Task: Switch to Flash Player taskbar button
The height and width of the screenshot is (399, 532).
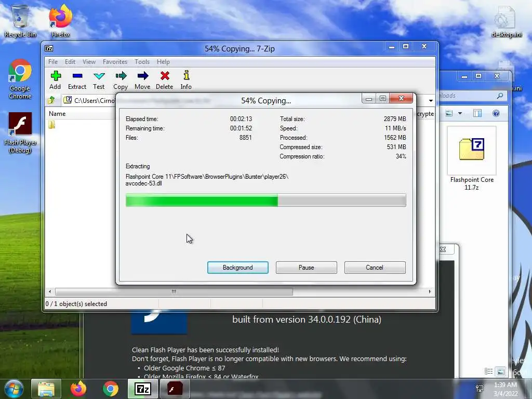Action: (175, 389)
